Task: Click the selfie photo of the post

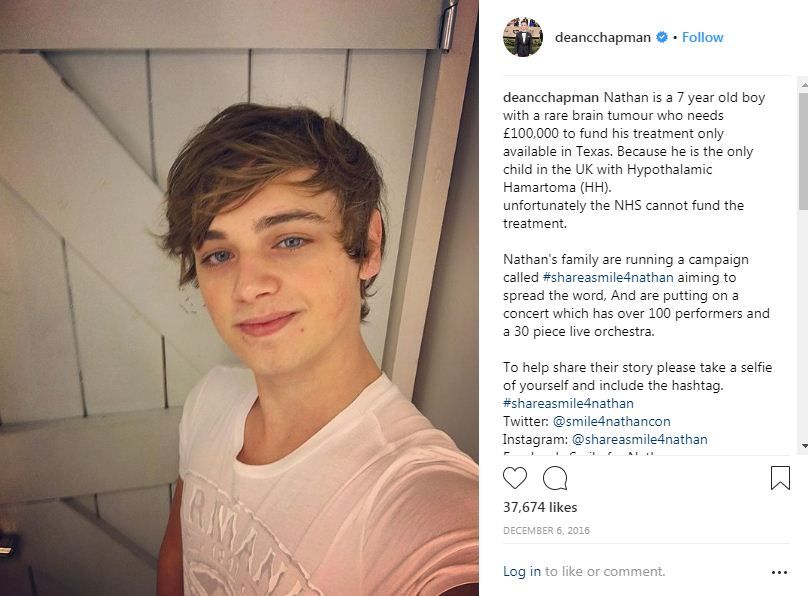Action: coord(239,298)
